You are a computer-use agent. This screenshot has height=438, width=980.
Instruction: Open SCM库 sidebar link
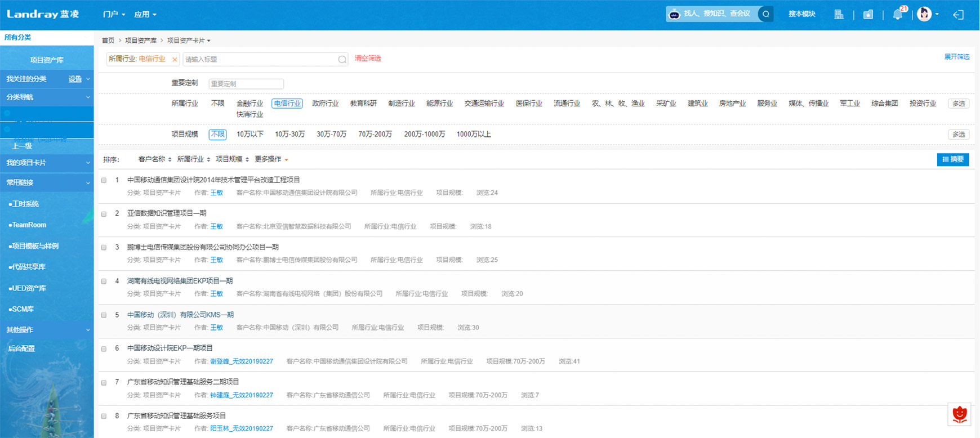coord(21,309)
